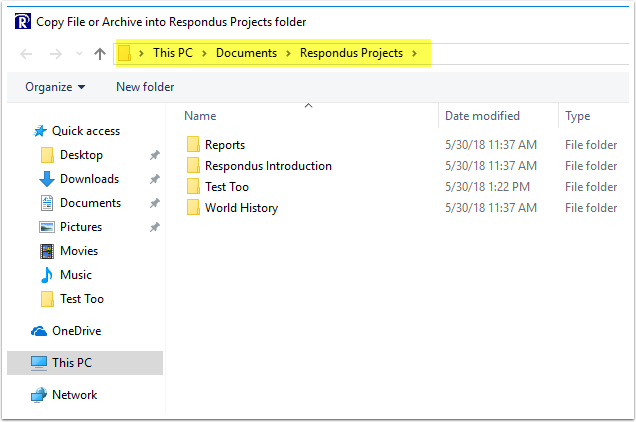Create a New folder

click(145, 87)
